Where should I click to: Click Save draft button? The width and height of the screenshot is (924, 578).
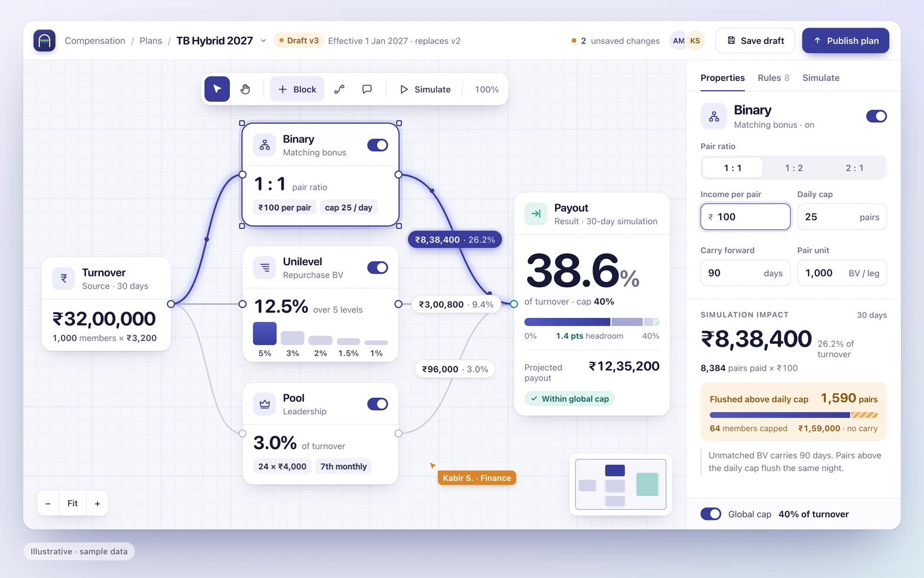coord(755,40)
